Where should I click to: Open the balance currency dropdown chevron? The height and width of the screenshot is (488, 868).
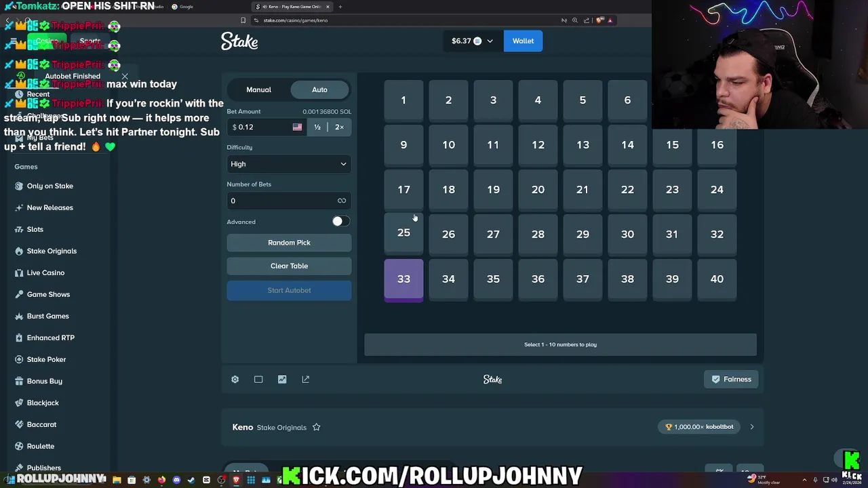point(490,41)
